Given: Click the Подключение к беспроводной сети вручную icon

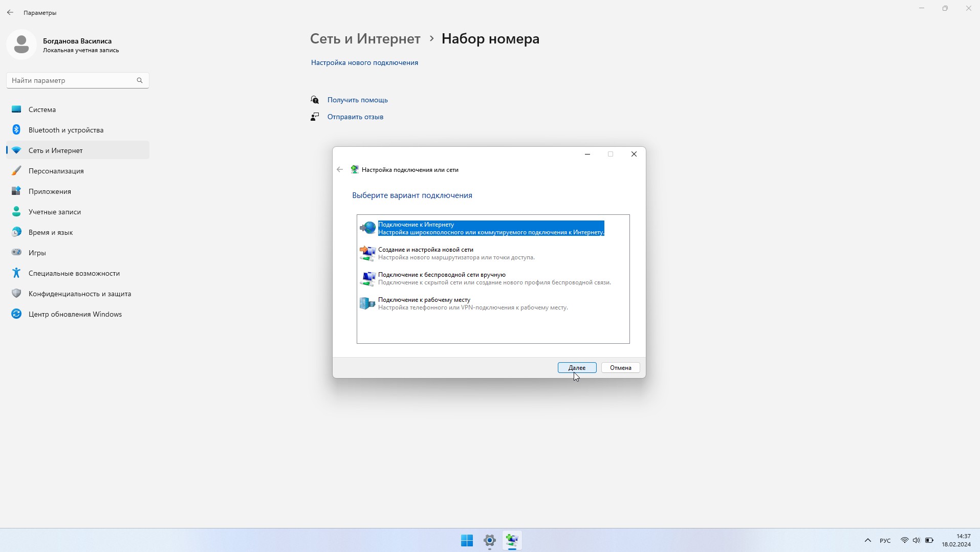Looking at the screenshot, I should 367,278.
